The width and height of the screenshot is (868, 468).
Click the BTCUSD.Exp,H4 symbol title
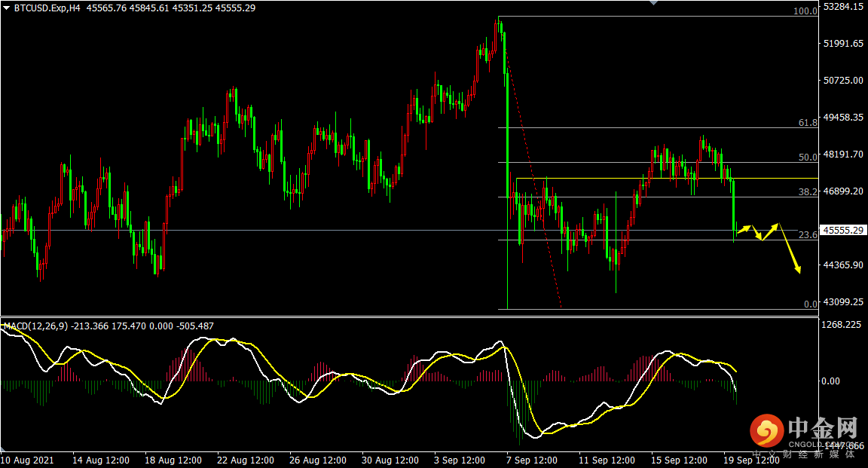pyautogui.click(x=47, y=8)
